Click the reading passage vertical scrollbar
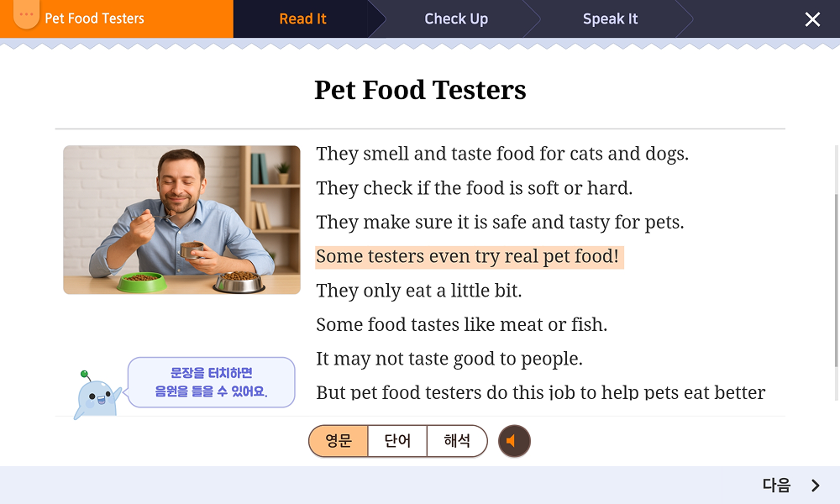The image size is (840, 504). tap(837, 273)
